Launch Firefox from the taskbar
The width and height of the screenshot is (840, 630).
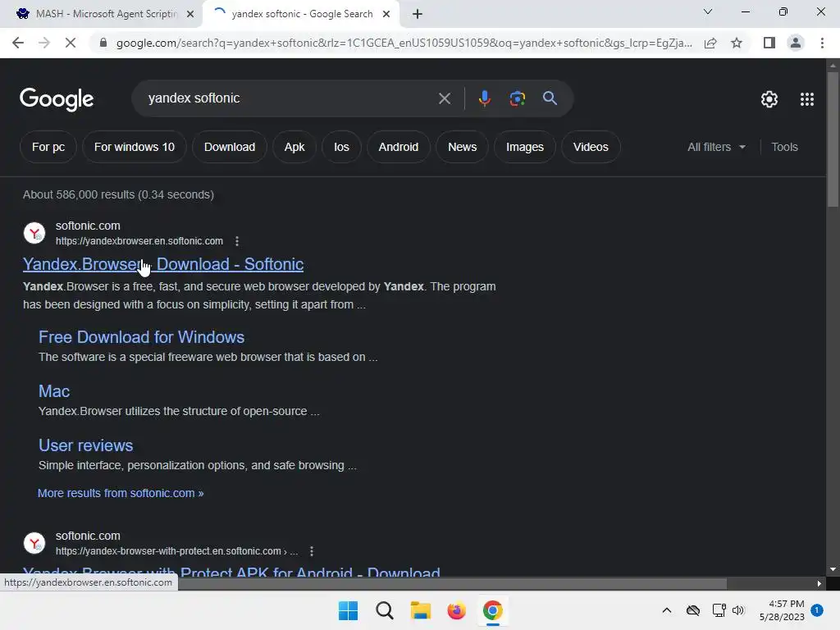[456, 610]
